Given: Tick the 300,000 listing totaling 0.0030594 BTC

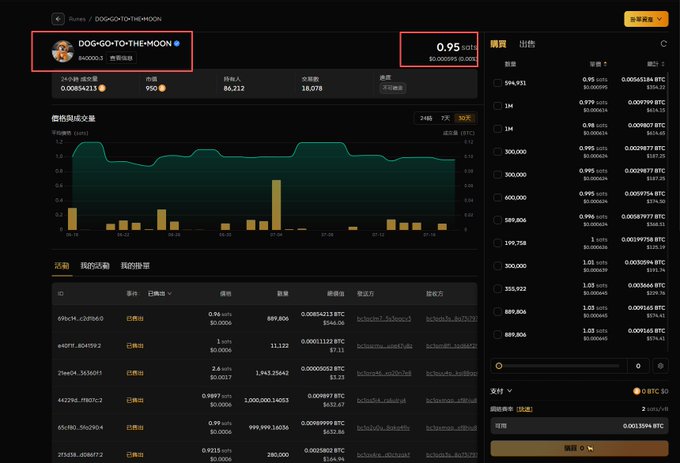Looking at the screenshot, I should 497,266.
